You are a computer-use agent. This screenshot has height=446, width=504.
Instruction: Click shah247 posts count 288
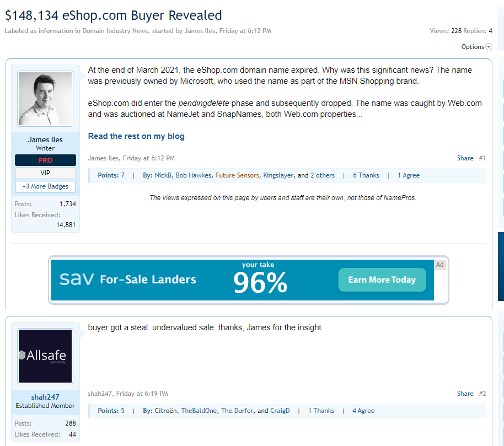point(71,423)
